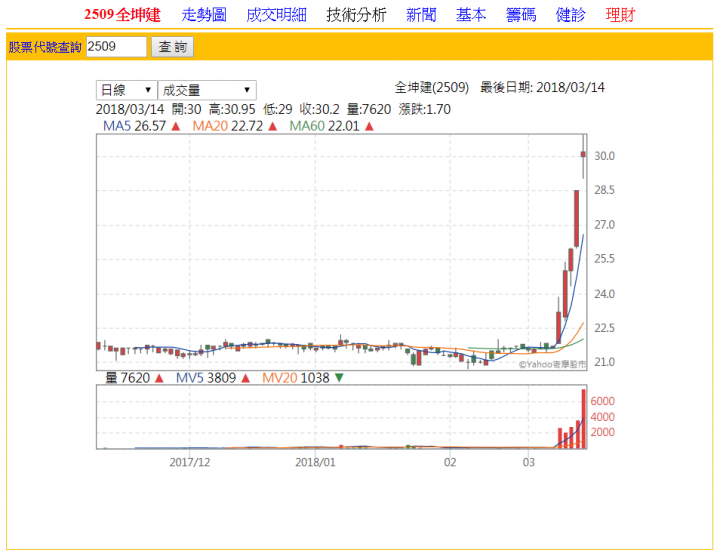Click the 2509全坤建 stock title
This screenshot has height=553, width=720.
(122, 15)
